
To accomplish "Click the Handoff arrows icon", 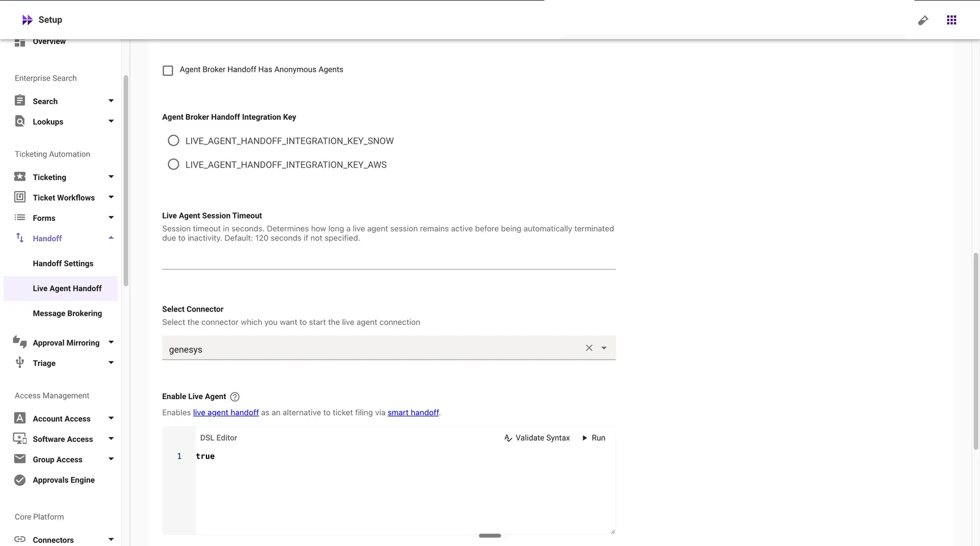I will tap(20, 237).
